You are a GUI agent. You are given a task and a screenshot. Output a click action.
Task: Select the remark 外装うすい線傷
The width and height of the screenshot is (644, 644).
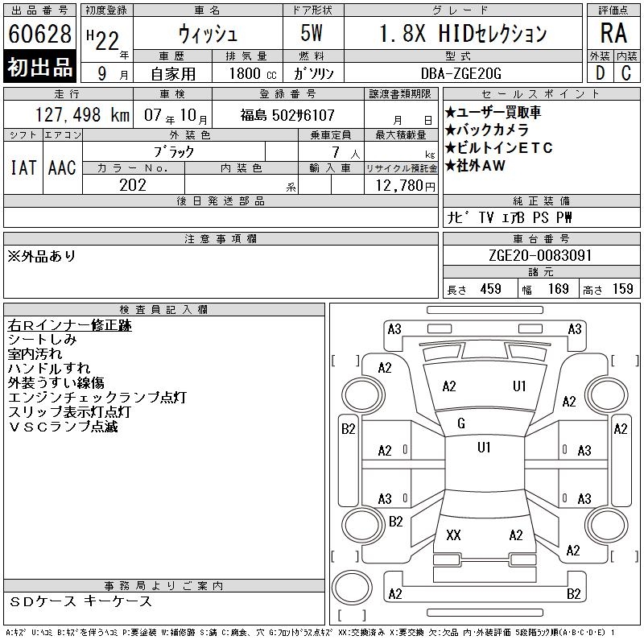[x=56, y=383]
